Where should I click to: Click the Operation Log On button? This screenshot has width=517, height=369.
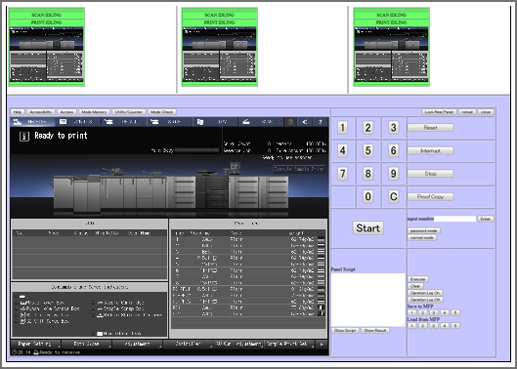(x=425, y=293)
